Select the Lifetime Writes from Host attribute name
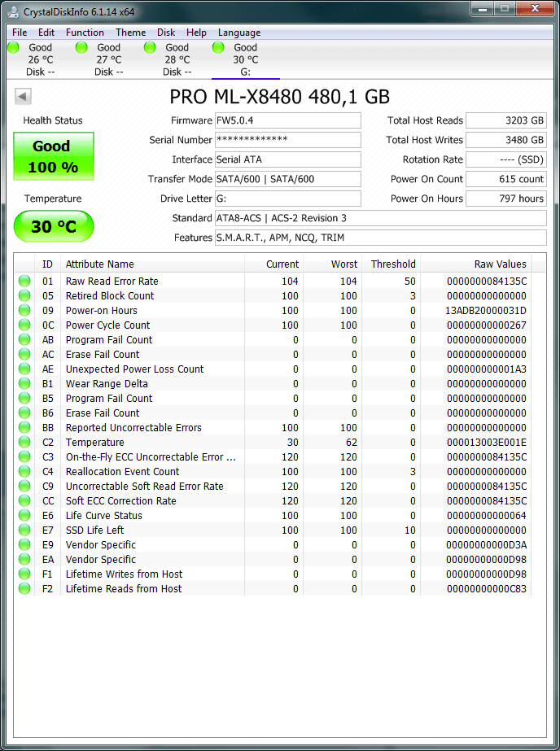The width and height of the screenshot is (560, 751). coord(124,574)
